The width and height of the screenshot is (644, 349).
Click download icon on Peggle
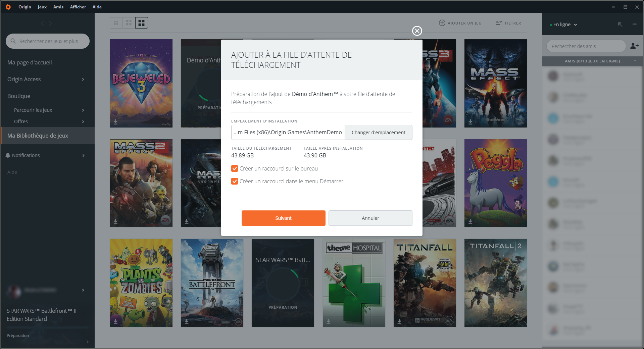coord(470,221)
